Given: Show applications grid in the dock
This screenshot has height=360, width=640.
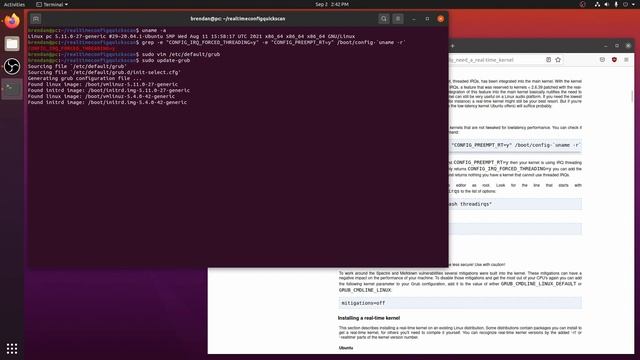Looking at the screenshot, I should click(x=12, y=348).
